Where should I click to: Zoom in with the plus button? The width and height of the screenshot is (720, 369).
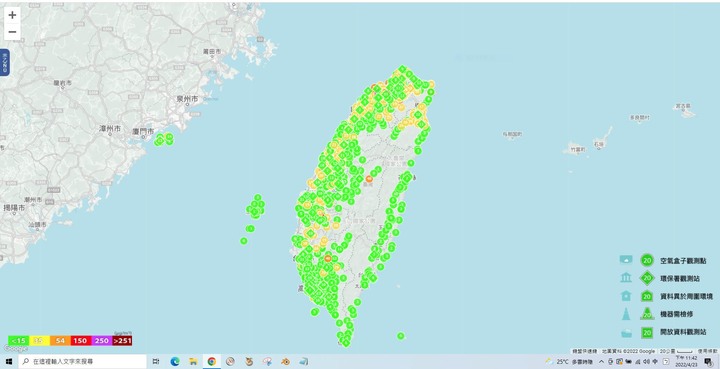[x=12, y=15]
